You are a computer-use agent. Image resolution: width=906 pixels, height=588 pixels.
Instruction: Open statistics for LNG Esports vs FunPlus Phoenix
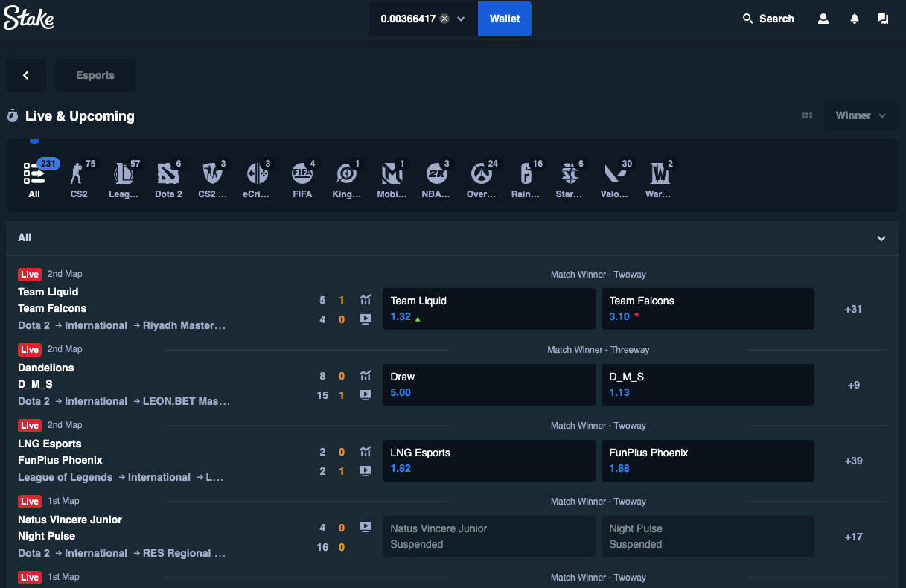(365, 452)
